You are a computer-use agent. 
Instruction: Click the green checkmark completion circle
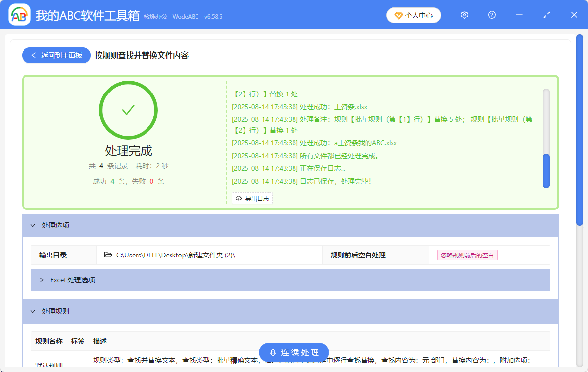coord(128,110)
